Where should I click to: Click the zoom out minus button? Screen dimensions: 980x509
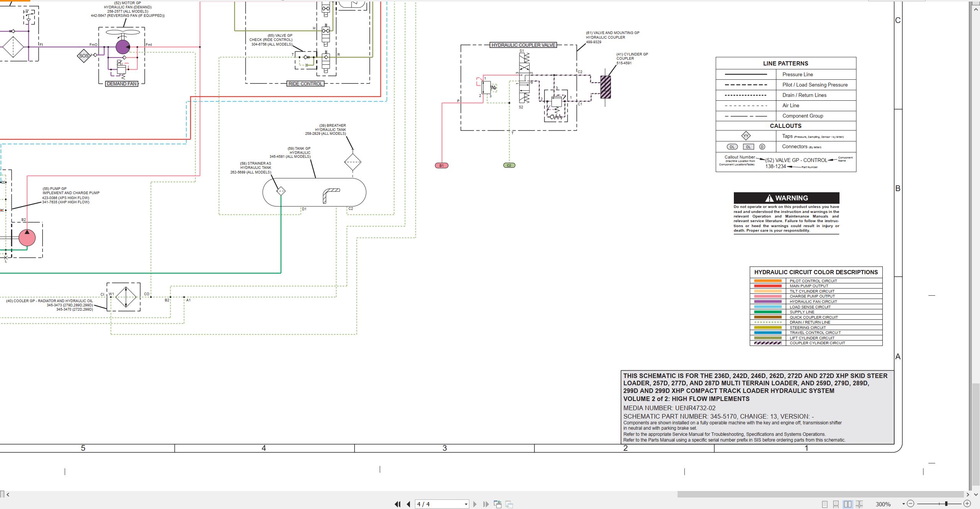[x=911, y=504]
